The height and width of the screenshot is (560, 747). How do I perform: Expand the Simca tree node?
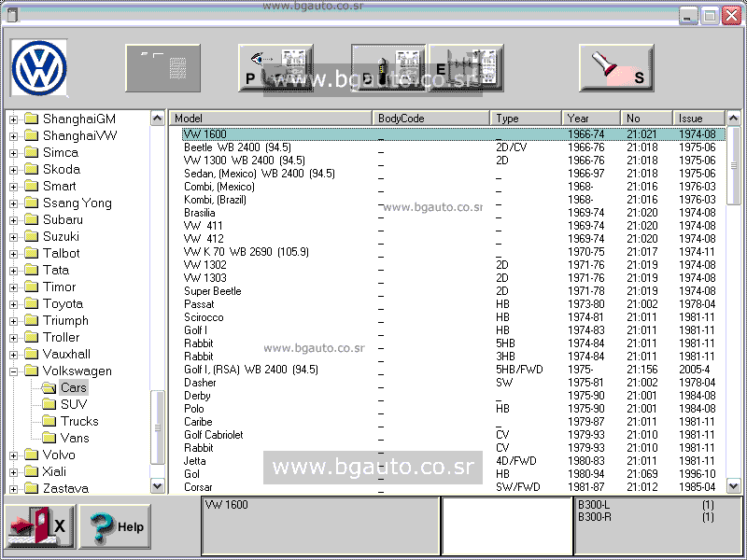tap(13, 153)
